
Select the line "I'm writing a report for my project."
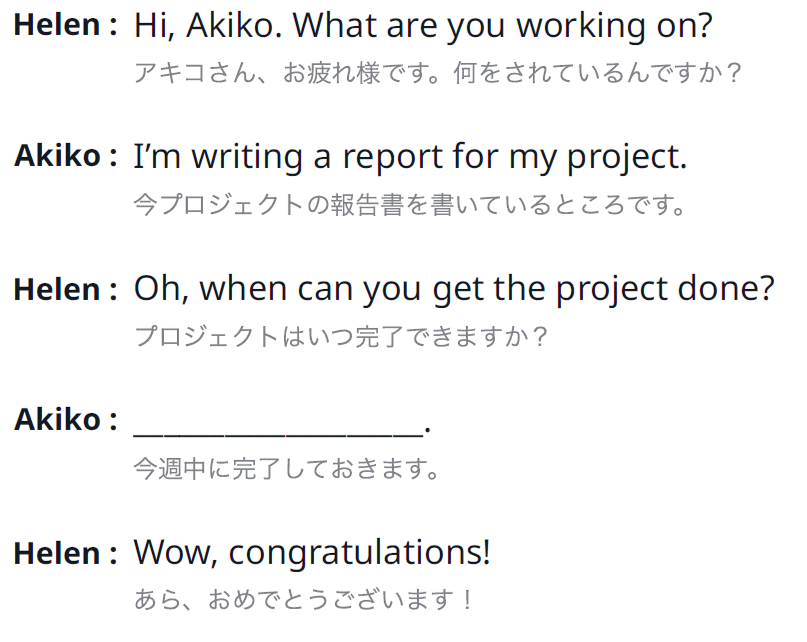point(410,157)
